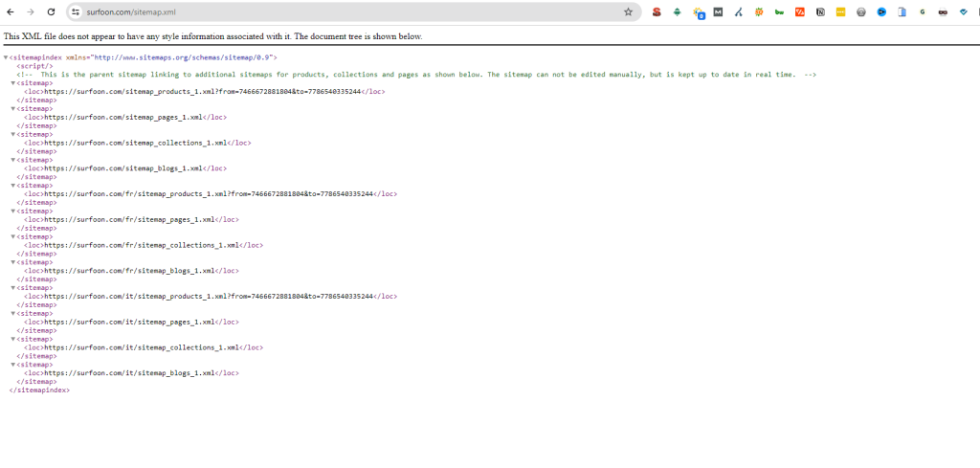Click the browser back arrow
Image resolution: width=980 pixels, height=468 pixels.
[11, 12]
